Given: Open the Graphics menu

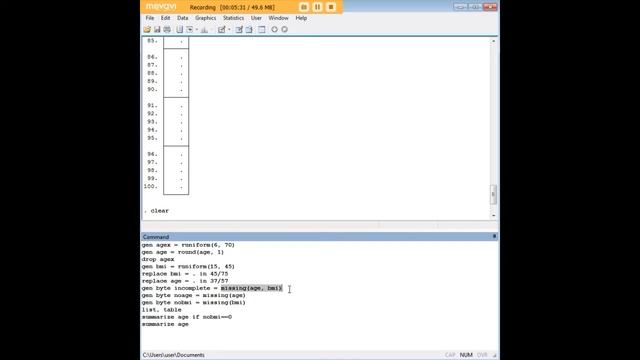Looking at the screenshot, I should pos(205,18).
